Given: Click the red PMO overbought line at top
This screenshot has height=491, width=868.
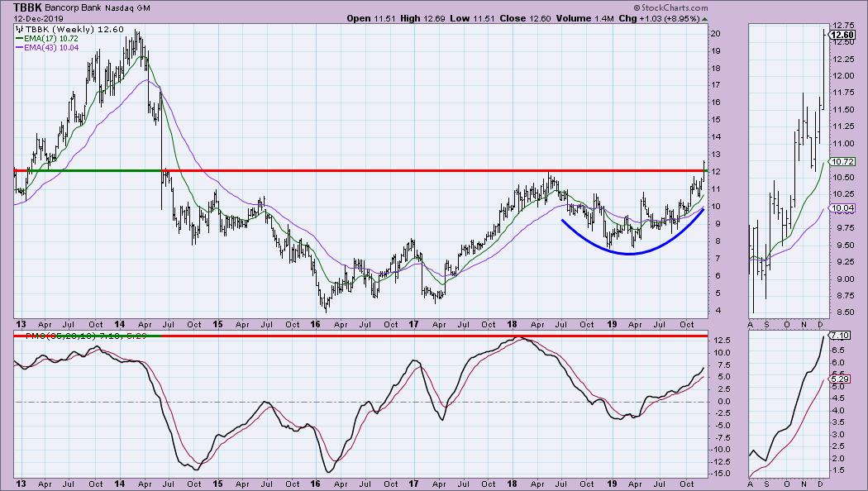Looking at the screenshot, I should (433, 336).
